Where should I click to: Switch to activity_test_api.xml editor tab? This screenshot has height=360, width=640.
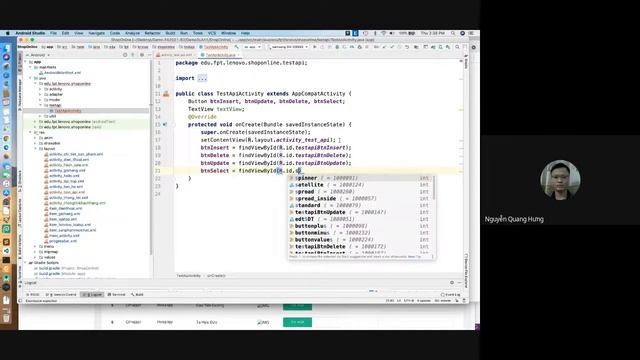pos(176,55)
